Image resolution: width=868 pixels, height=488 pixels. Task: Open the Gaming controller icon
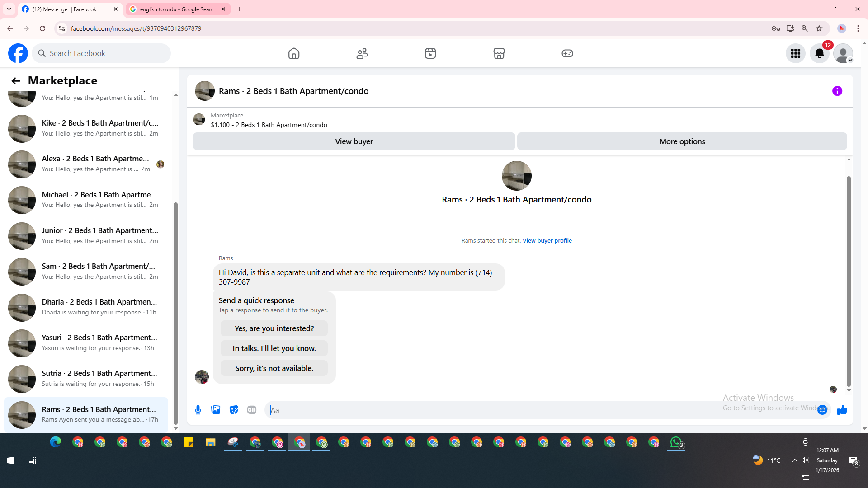(567, 53)
